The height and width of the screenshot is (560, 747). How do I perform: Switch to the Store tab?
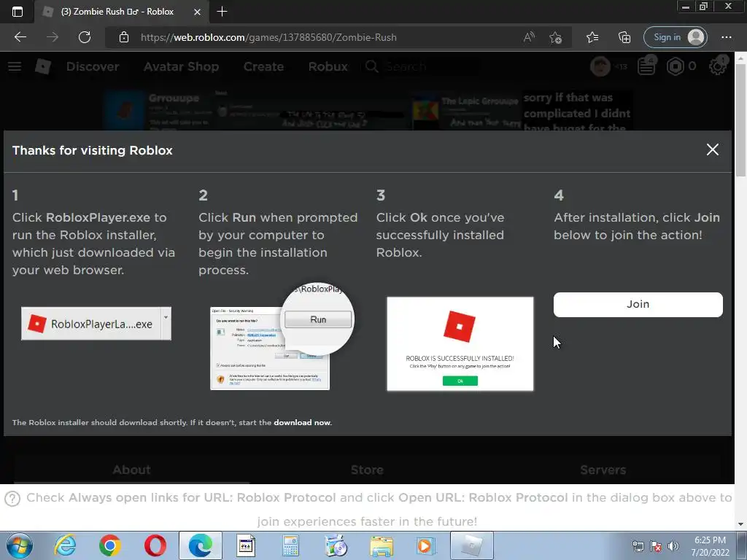(x=367, y=470)
